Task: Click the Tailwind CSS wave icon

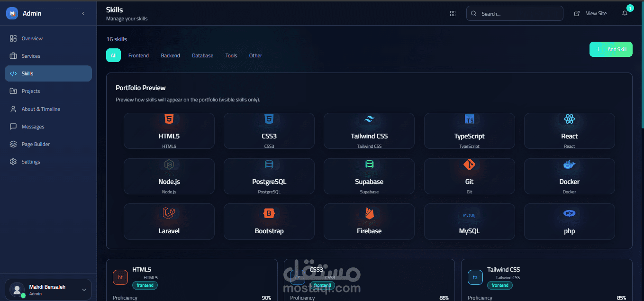Action: [369, 119]
